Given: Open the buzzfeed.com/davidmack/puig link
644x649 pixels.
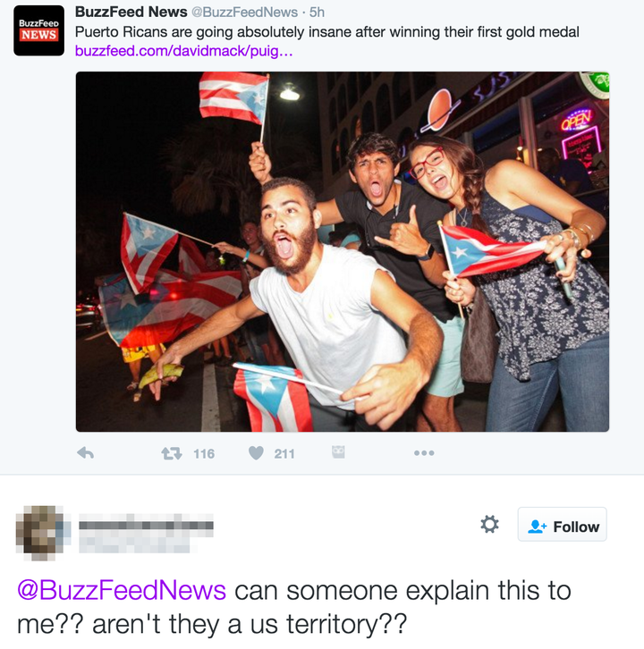Looking at the screenshot, I should [x=184, y=51].
